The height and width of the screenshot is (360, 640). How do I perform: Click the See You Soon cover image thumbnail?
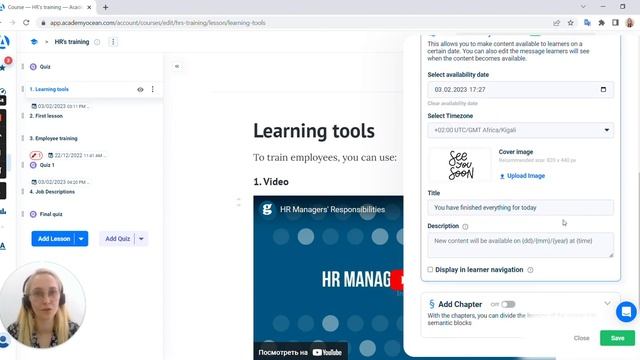(460, 165)
